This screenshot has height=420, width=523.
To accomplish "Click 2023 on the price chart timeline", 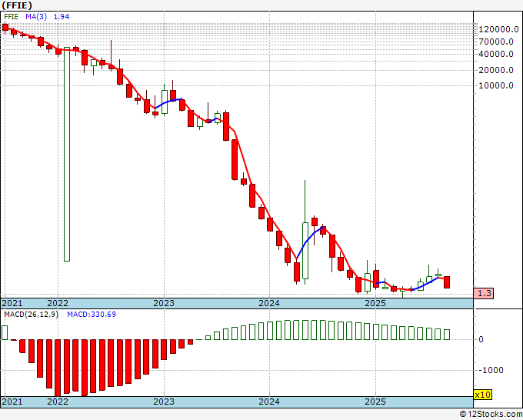I will [x=164, y=303].
